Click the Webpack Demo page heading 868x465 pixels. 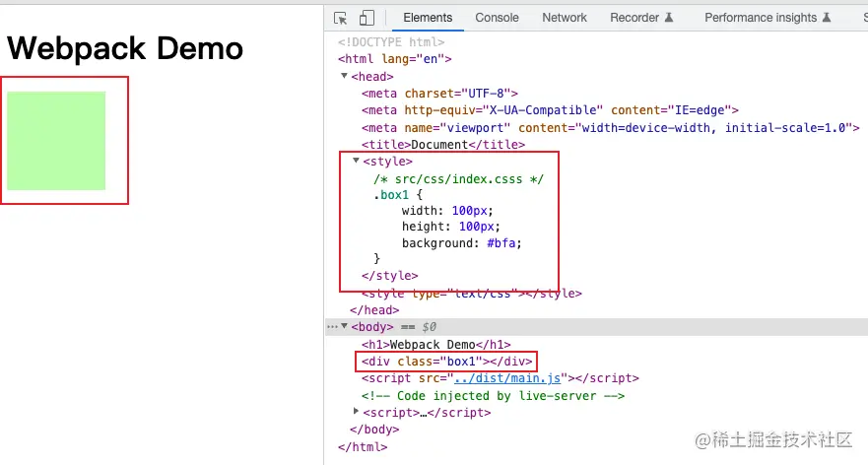click(125, 48)
